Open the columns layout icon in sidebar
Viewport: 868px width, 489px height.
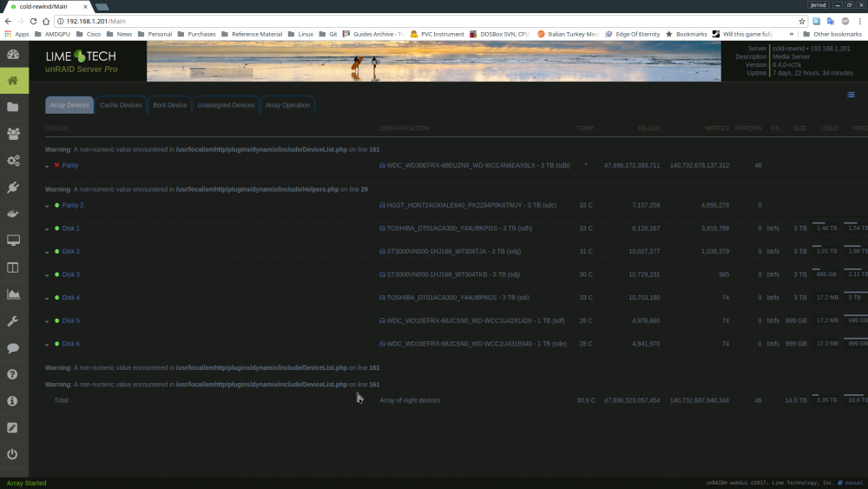coord(13,268)
